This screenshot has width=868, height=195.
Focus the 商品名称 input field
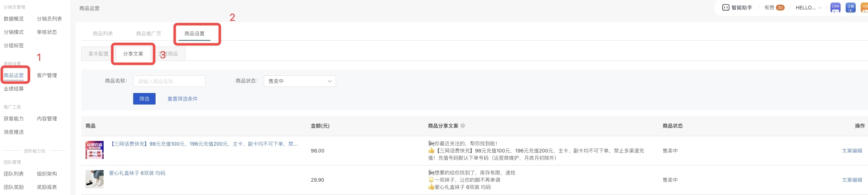coord(169,81)
